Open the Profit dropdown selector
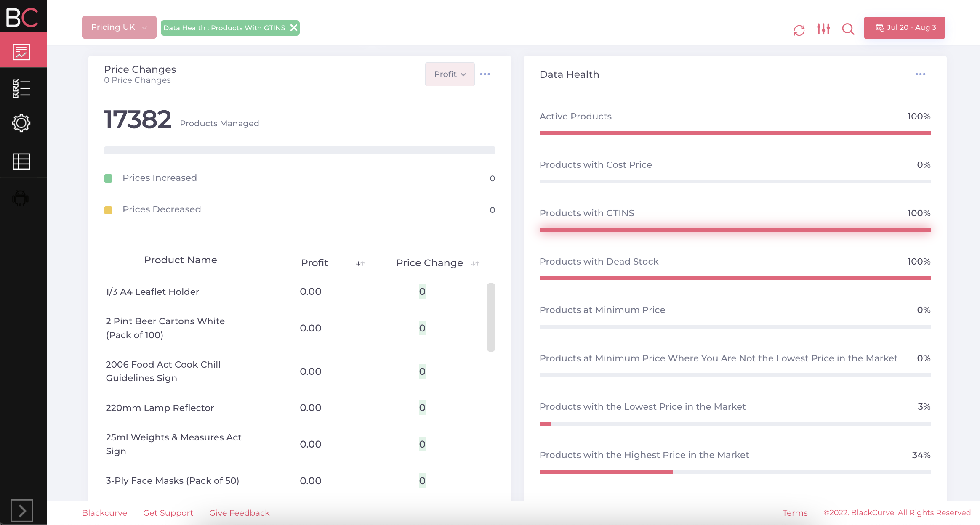980x525 pixels. [x=450, y=74]
